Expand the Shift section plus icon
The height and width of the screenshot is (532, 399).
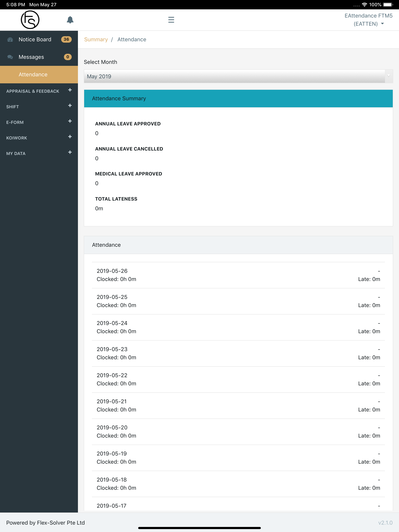coord(70,106)
